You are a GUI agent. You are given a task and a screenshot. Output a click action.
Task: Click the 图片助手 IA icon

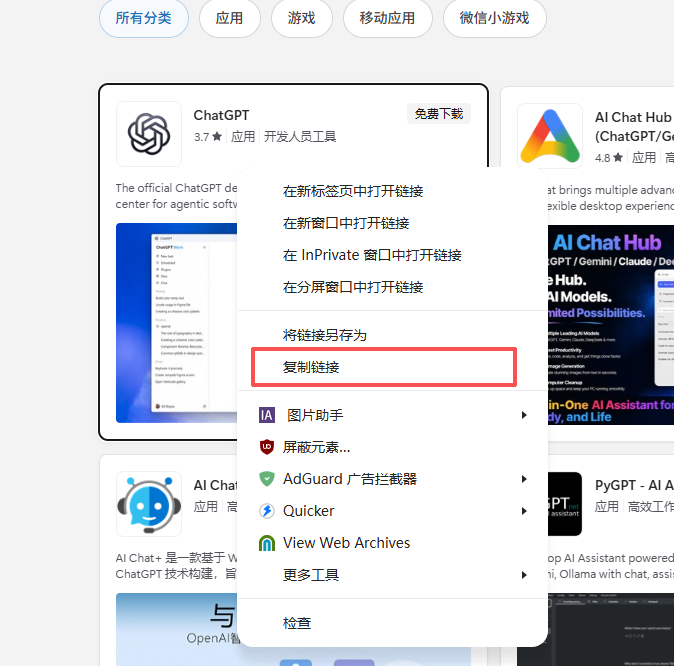tap(267, 415)
